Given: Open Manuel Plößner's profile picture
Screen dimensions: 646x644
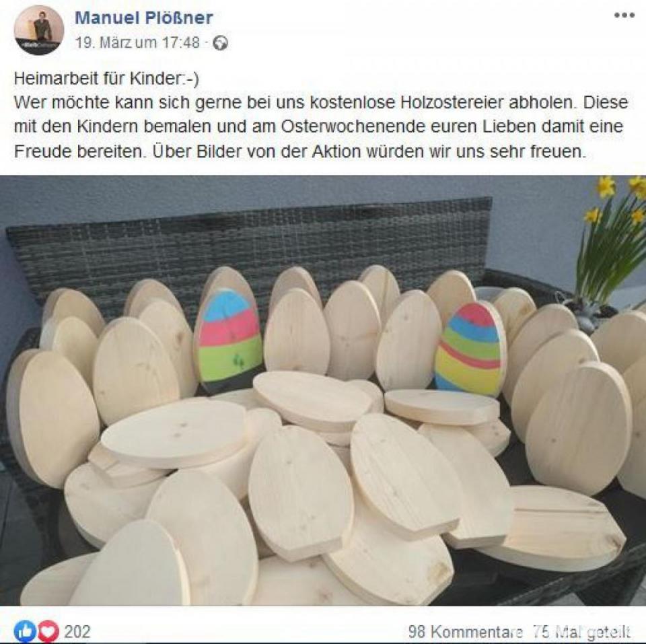Looking at the screenshot, I should pos(39,30).
